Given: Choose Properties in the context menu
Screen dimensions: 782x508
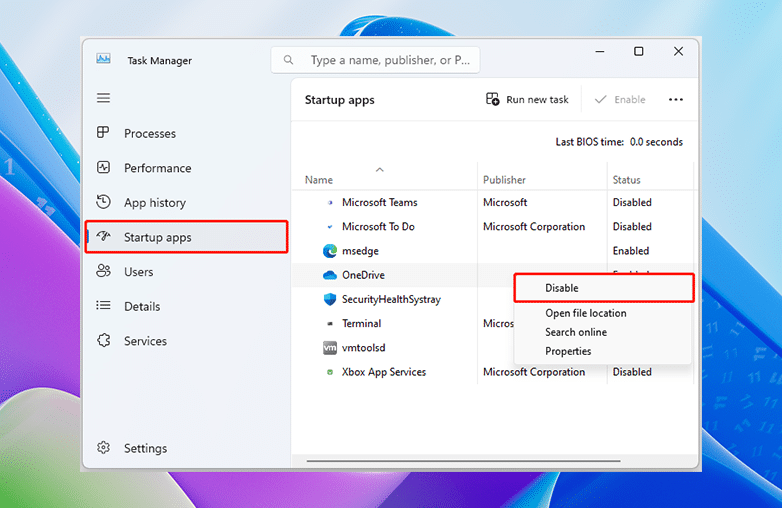Looking at the screenshot, I should [x=568, y=351].
